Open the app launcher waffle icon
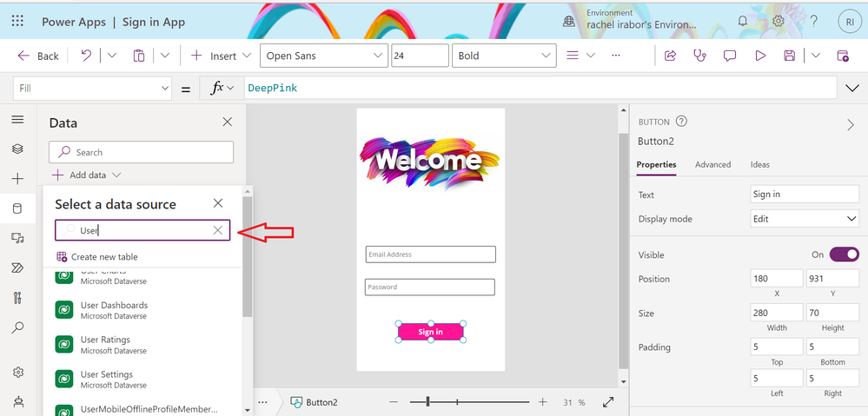The image size is (868, 416). [17, 21]
